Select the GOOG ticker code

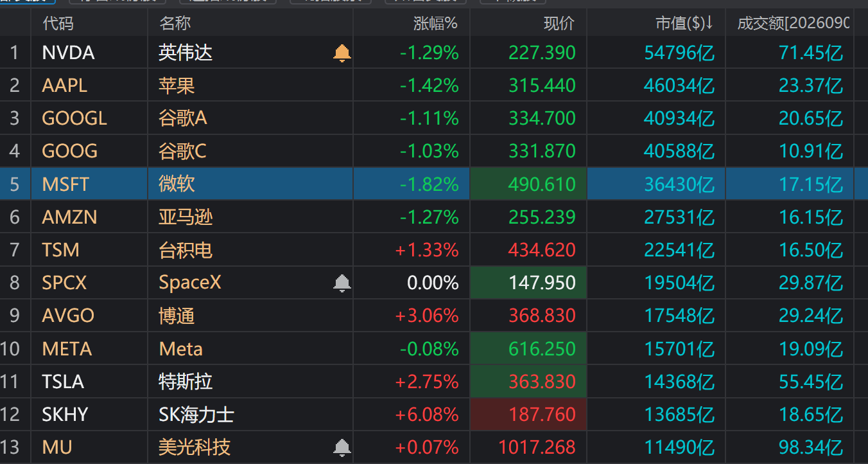pyautogui.click(x=70, y=151)
